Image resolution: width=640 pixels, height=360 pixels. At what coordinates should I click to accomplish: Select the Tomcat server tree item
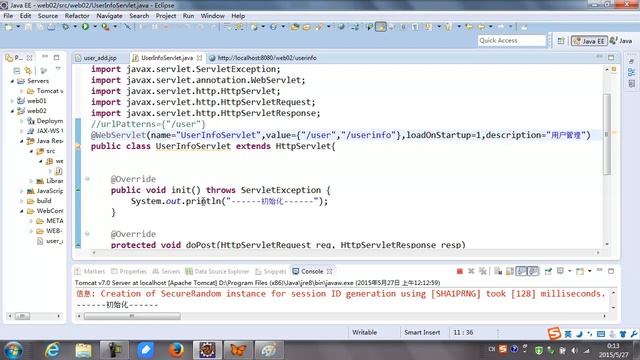click(45, 91)
